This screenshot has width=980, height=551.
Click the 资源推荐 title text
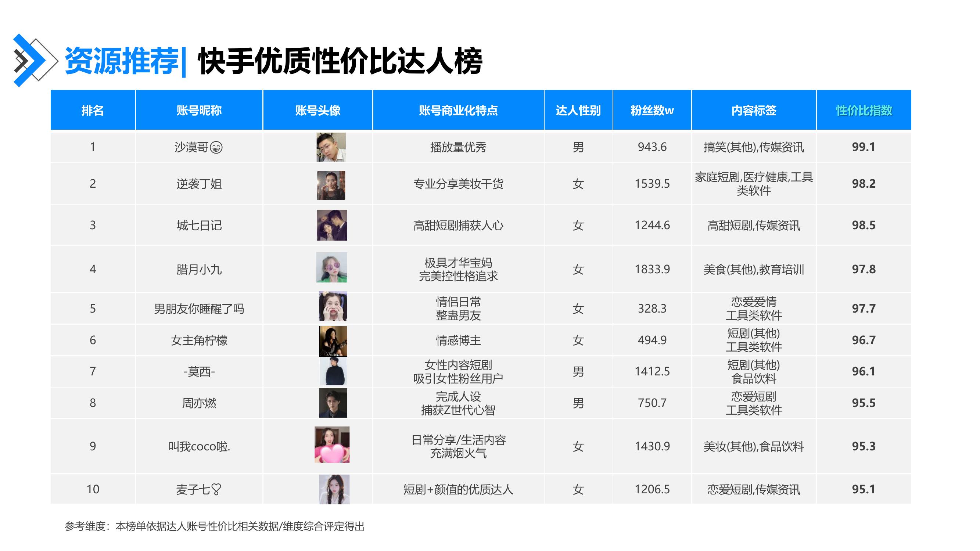click(122, 61)
